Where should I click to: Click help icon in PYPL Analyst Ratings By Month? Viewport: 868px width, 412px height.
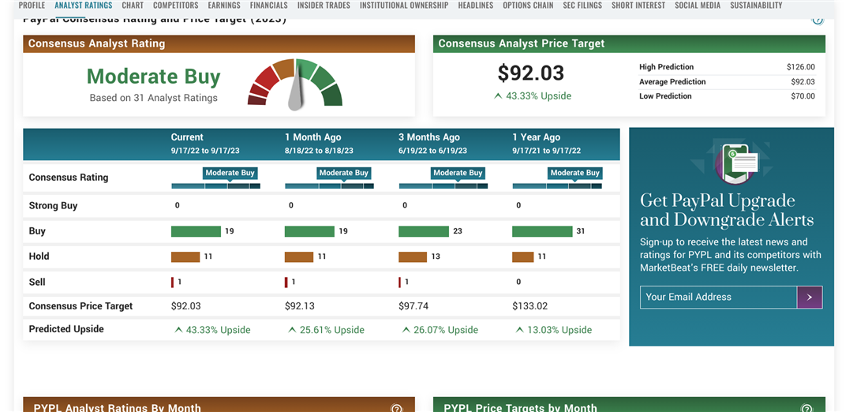pos(397,408)
